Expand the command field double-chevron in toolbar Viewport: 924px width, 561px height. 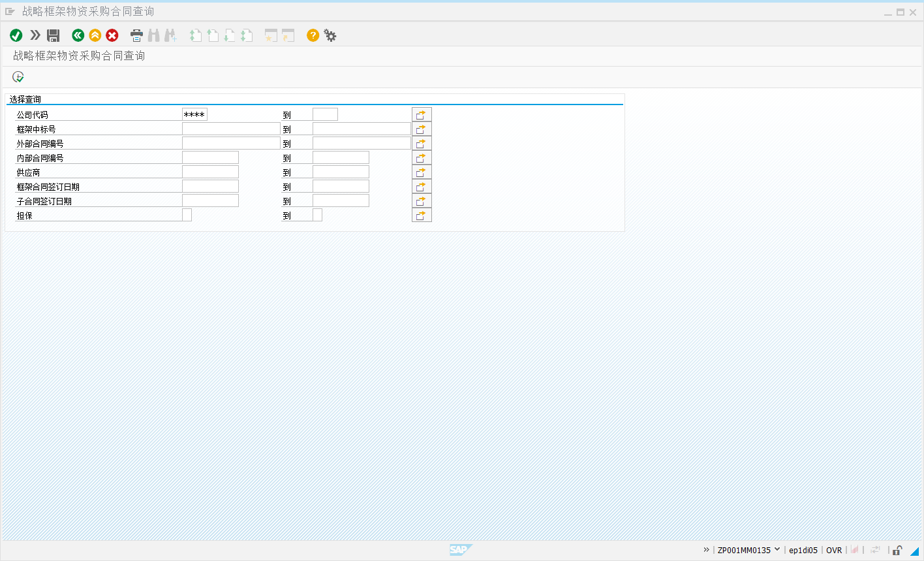(35, 35)
